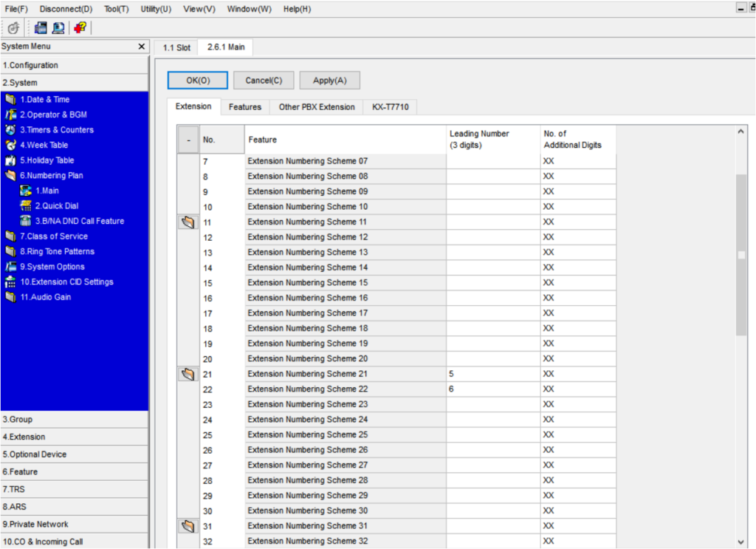Click Leading Number cell for Scheme 23
Image resolution: width=756 pixels, height=549 pixels.
[492, 404]
